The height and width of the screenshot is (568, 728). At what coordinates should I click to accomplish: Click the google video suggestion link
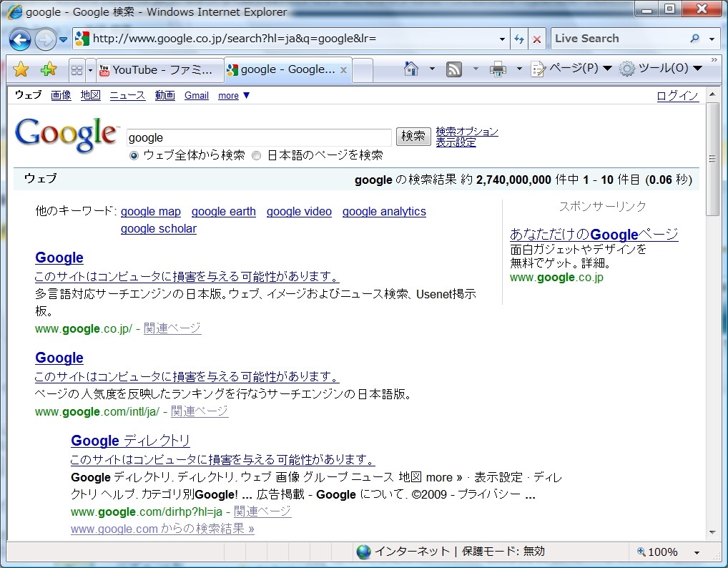(299, 212)
